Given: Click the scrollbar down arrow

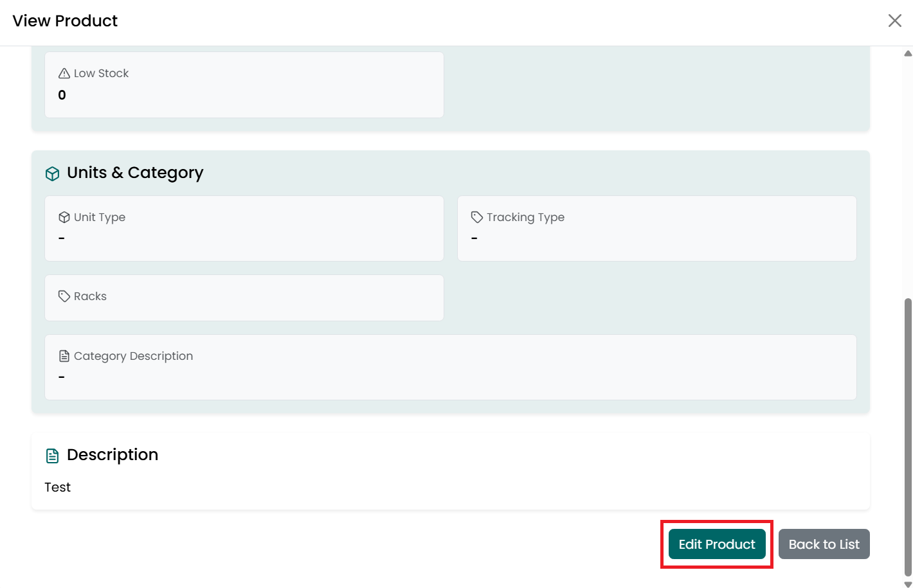Looking at the screenshot, I should [908, 584].
